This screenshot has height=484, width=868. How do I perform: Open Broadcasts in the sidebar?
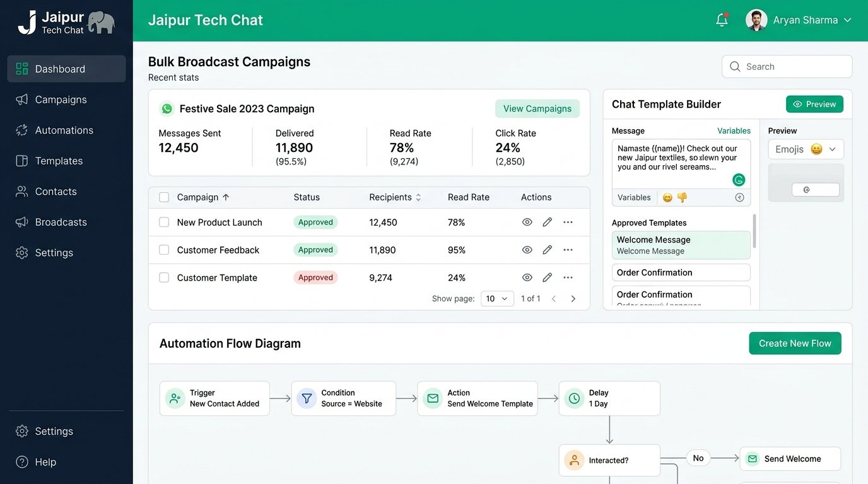tap(66, 222)
